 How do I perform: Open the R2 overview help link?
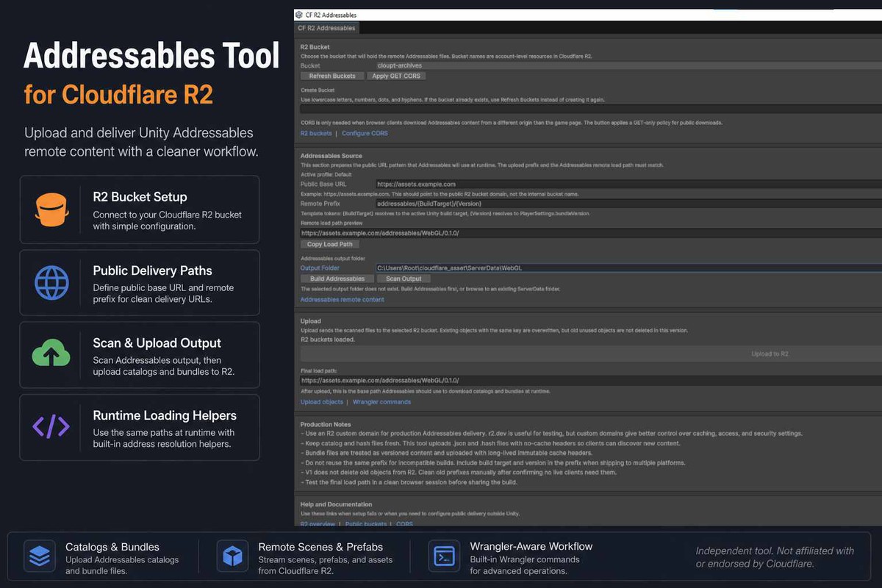318,524
